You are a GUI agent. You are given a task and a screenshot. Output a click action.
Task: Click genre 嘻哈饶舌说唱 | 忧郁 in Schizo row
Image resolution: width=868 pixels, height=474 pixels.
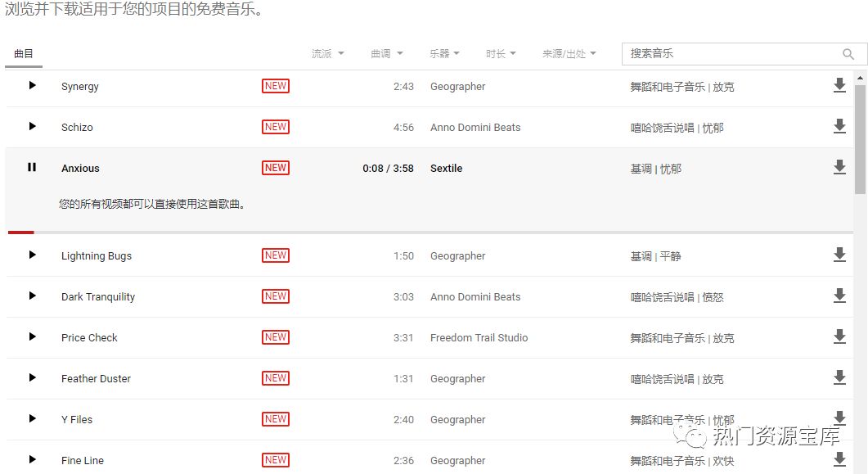(677, 128)
